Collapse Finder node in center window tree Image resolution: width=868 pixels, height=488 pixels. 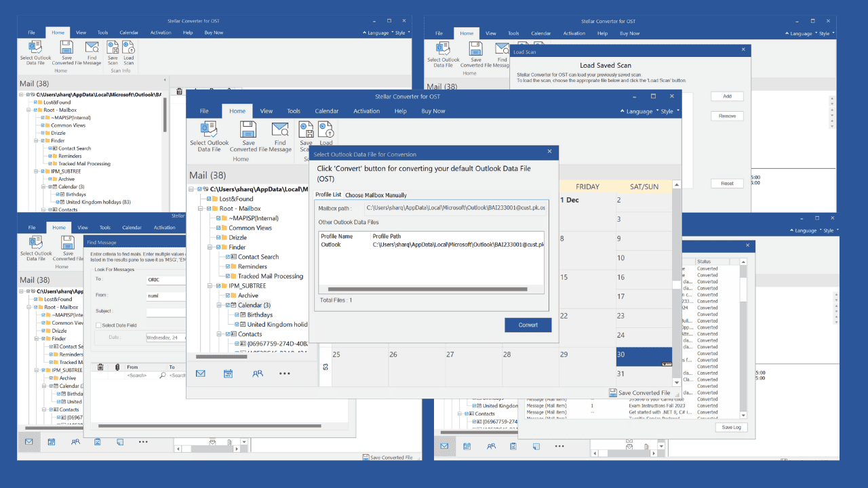coord(210,247)
